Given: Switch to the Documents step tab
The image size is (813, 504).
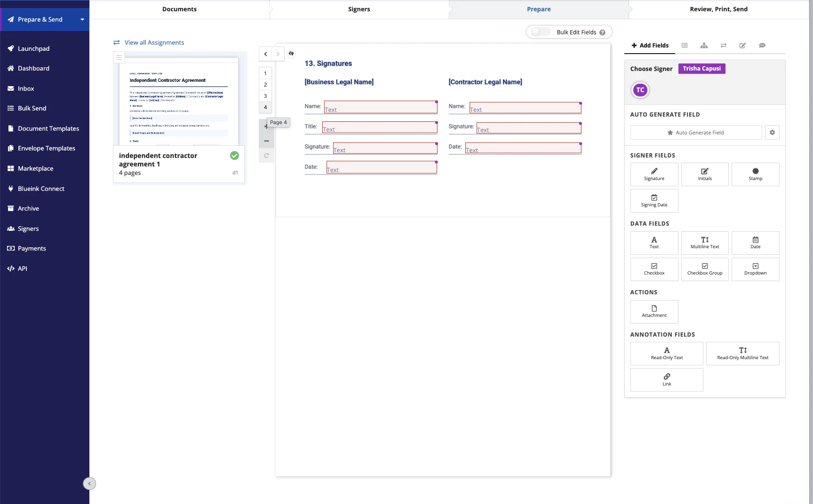Looking at the screenshot, I should pyautogui.click(x=179, y=9).
